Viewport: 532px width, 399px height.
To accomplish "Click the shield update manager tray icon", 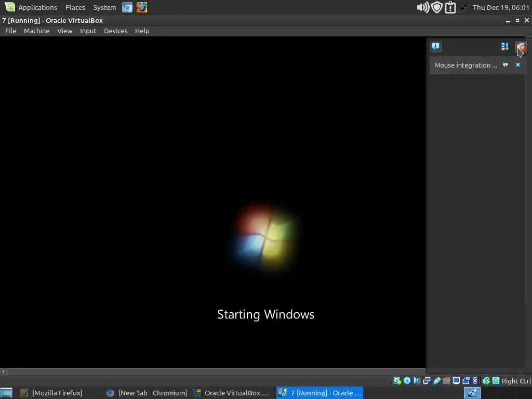I will tap(437, 7).
